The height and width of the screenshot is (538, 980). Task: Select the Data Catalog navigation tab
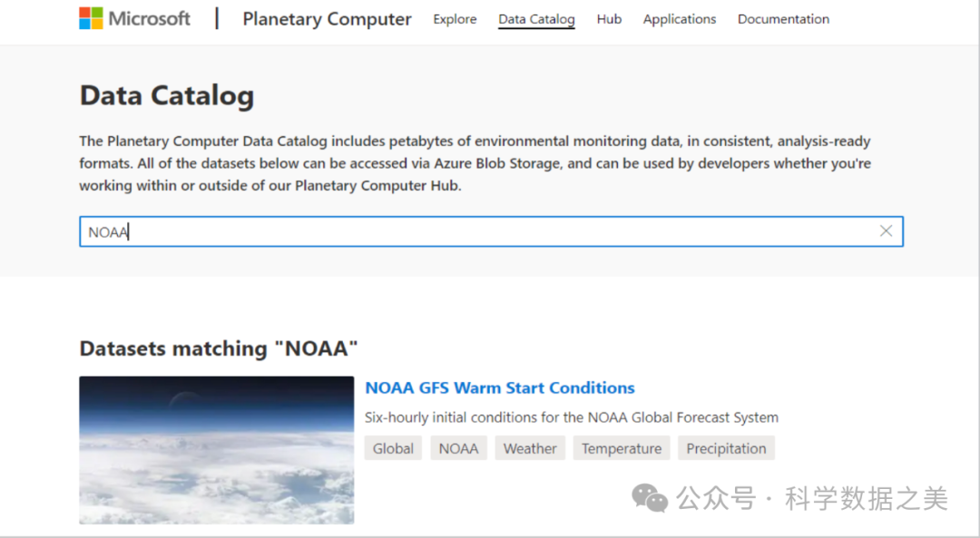point(536,19)
